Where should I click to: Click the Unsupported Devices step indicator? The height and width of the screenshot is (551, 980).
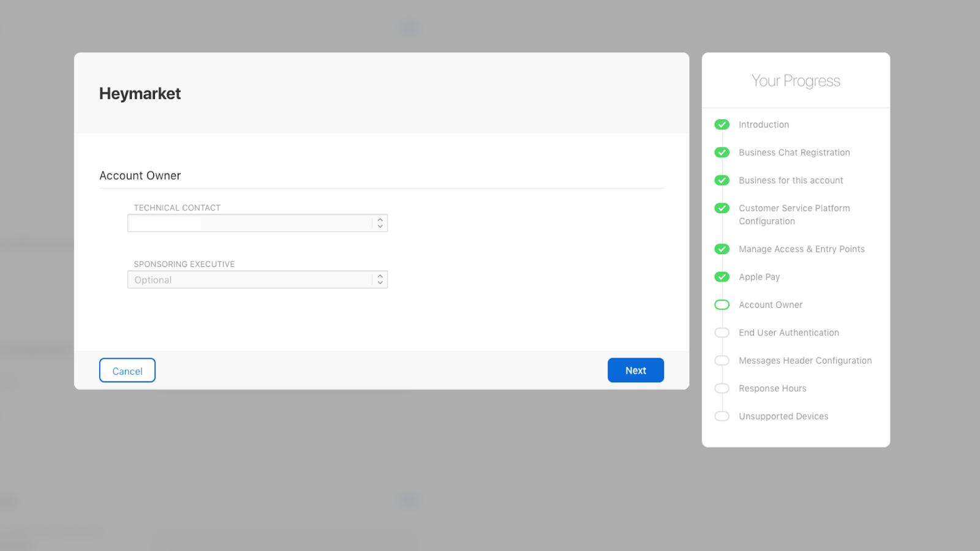[x=722, y=416]
